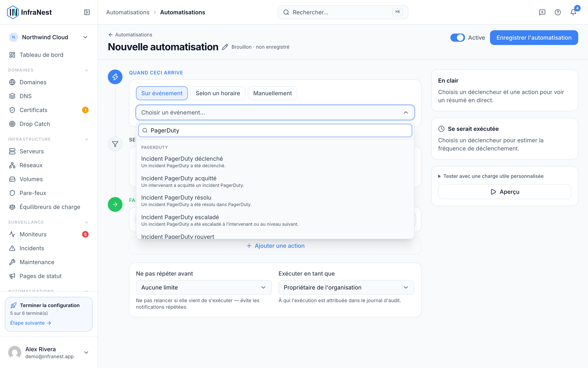This screenshot has height=368, width=588.
Task: Close the Choisir un événement dropdown
Action: tap(275, 112)
